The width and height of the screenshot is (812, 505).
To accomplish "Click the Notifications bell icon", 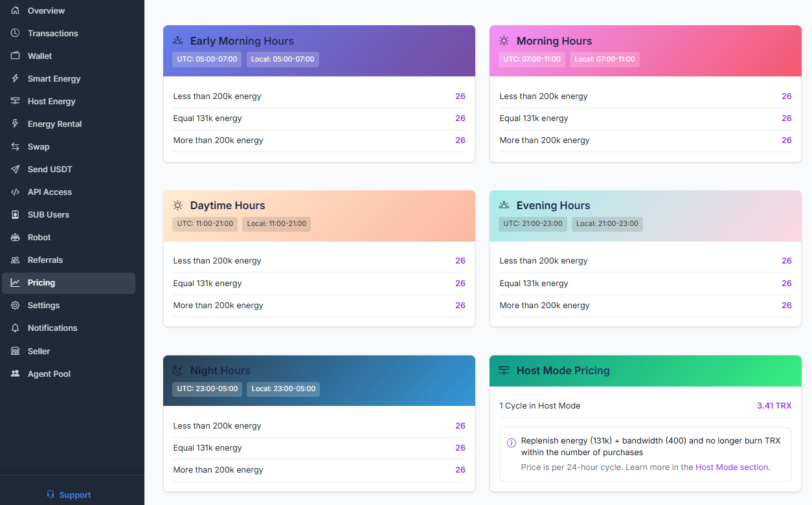I will pyautogui.click(x=16, y=328).
